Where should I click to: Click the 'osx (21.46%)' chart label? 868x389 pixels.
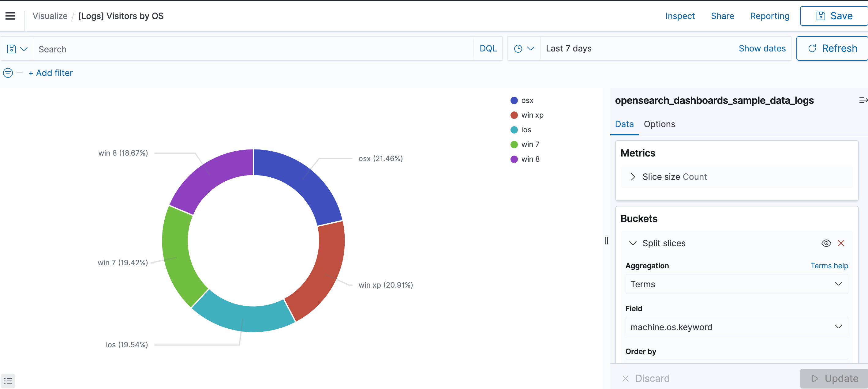380,158
